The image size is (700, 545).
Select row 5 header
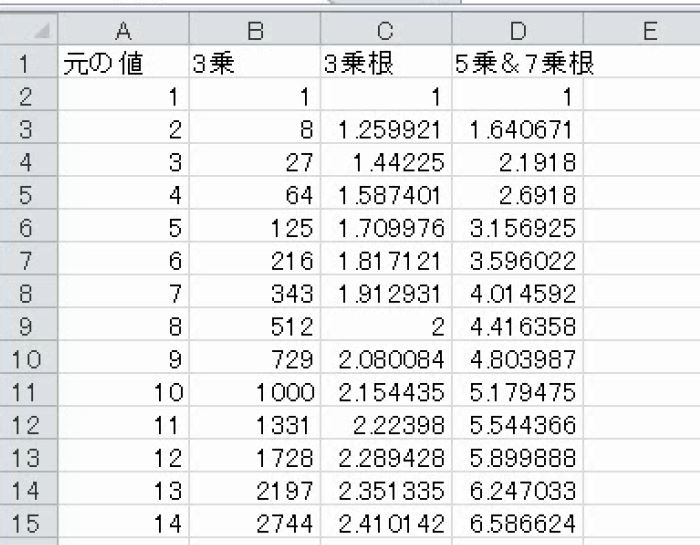click(x=29, y=193)
